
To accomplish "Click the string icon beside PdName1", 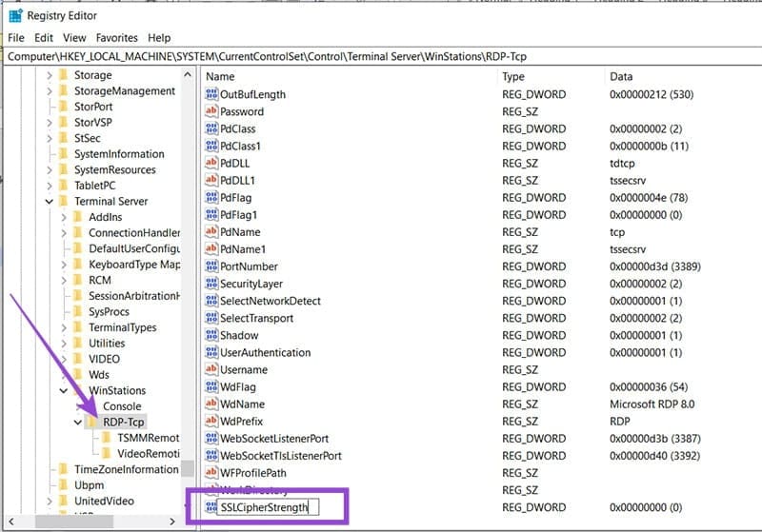I will click(211, 249).
